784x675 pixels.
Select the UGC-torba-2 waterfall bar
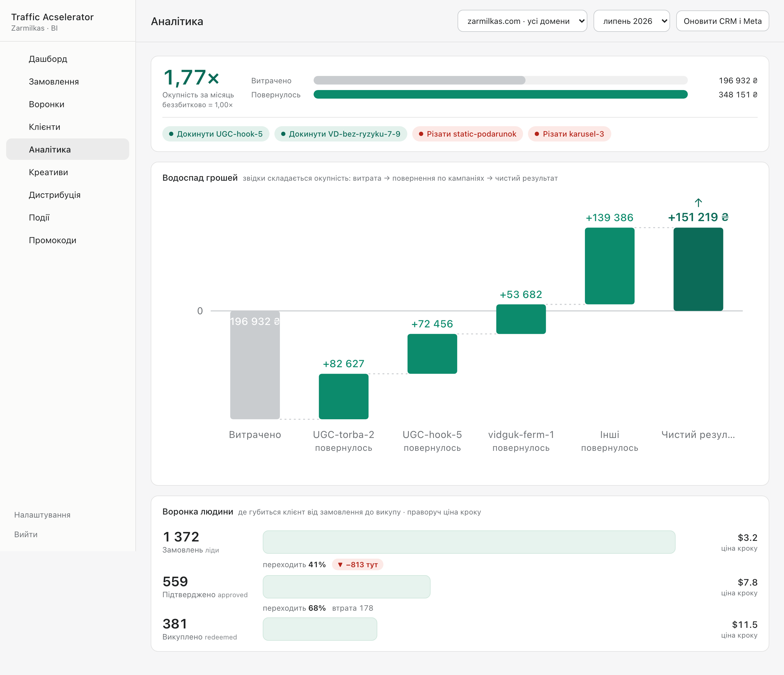pyautogui.click(x=344, y=397)
